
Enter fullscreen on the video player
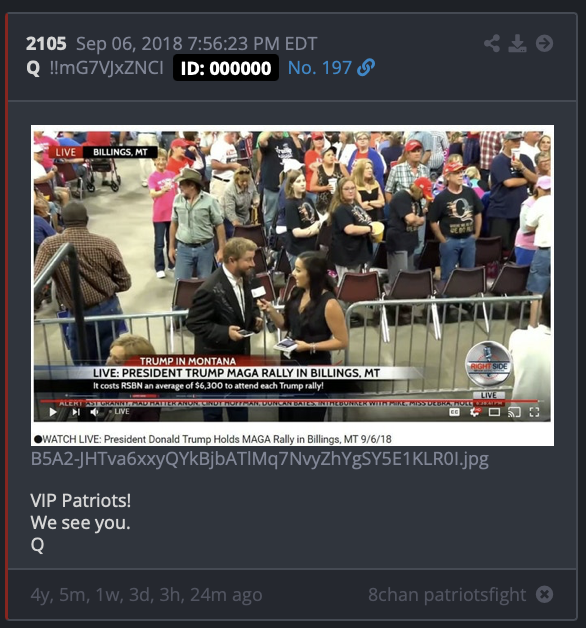tap(534, 412)
